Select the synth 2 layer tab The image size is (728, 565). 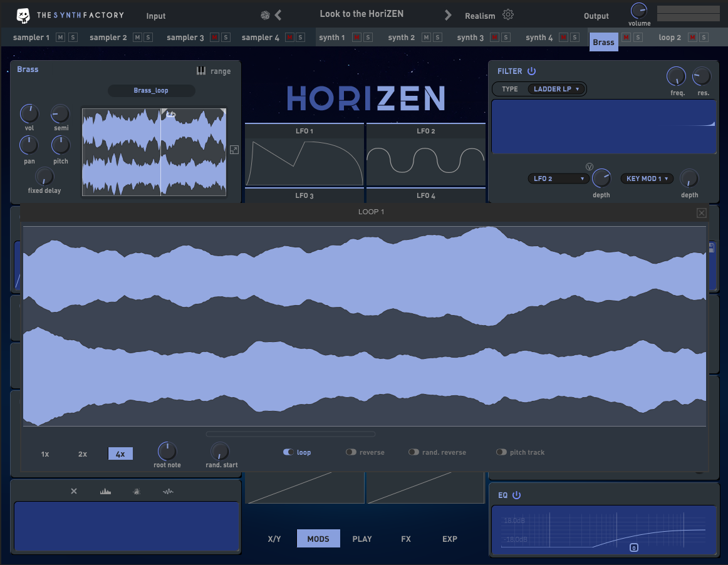tap(401, 38)
